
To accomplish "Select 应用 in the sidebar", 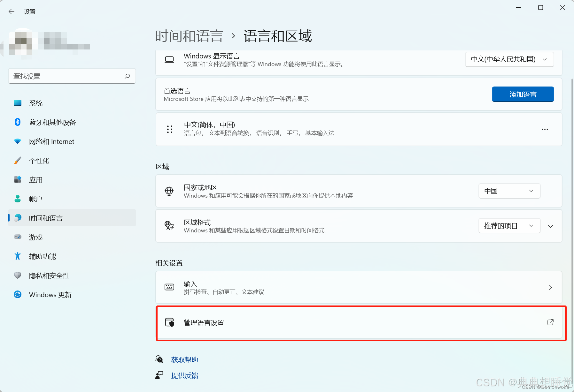I will 72,179.
